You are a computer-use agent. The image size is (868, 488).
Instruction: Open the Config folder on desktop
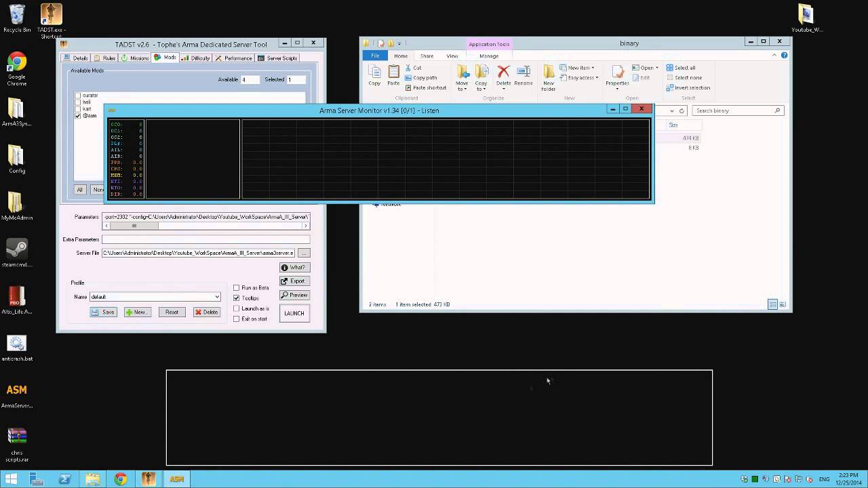[x=17, y=159]
